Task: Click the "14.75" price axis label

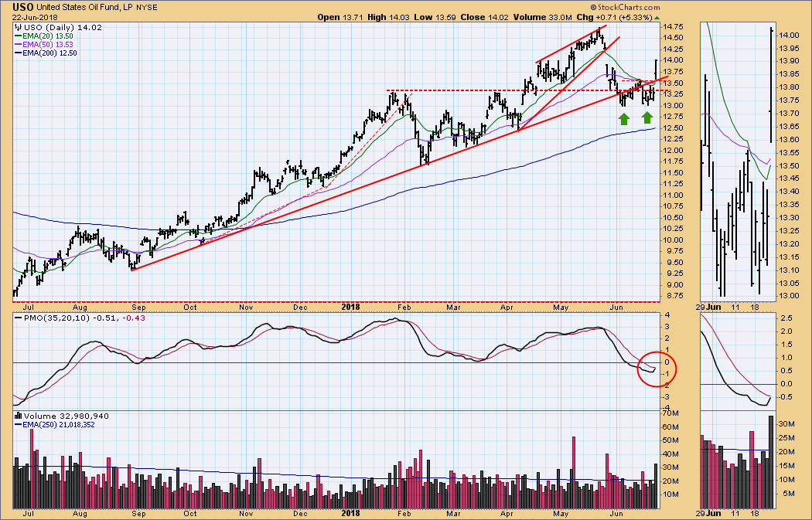Action: point(674,27)
